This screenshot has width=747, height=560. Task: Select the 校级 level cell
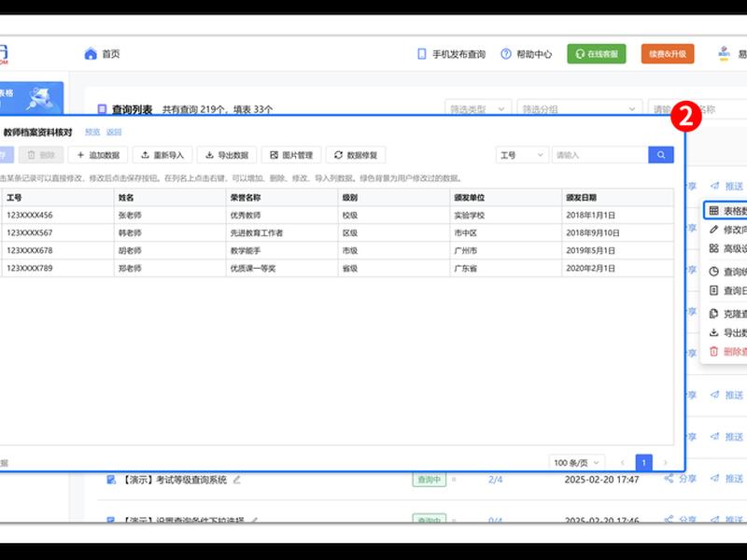393,216
